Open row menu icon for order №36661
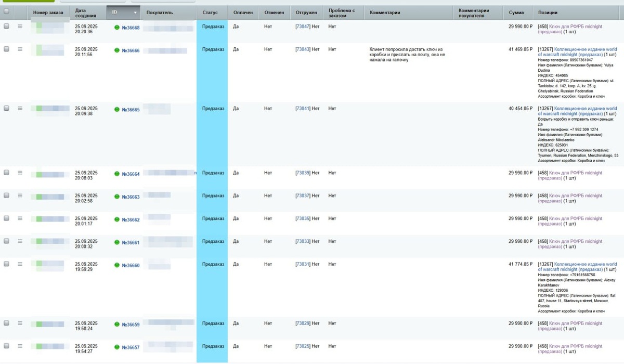Image resolution: width=624 pixels, height=364 pixels. click(20, 241)
